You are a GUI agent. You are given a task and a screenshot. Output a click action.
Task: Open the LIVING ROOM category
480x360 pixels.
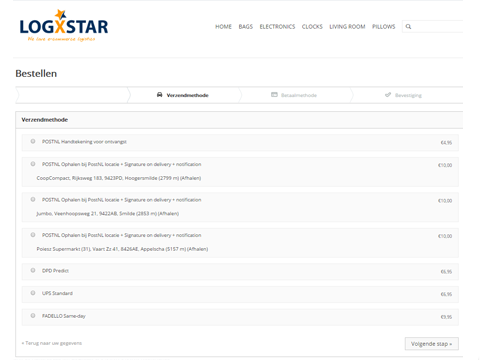coord(347,27)
